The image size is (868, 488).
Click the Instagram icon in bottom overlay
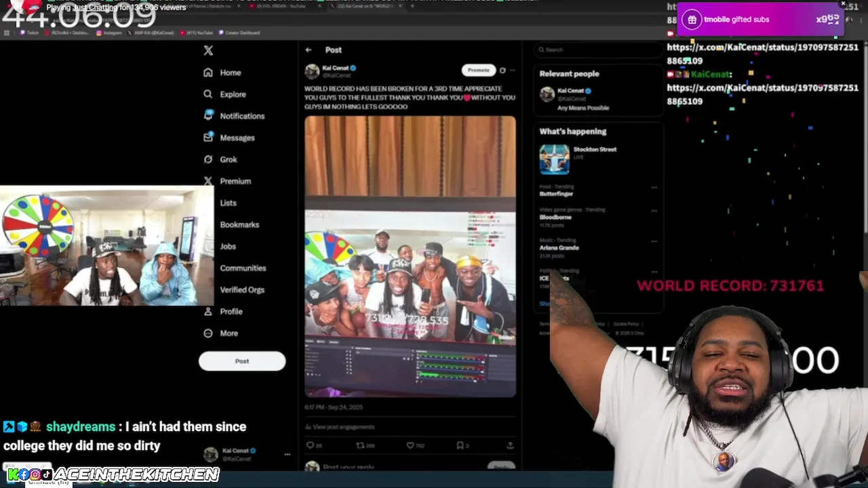tap(35, 475)
